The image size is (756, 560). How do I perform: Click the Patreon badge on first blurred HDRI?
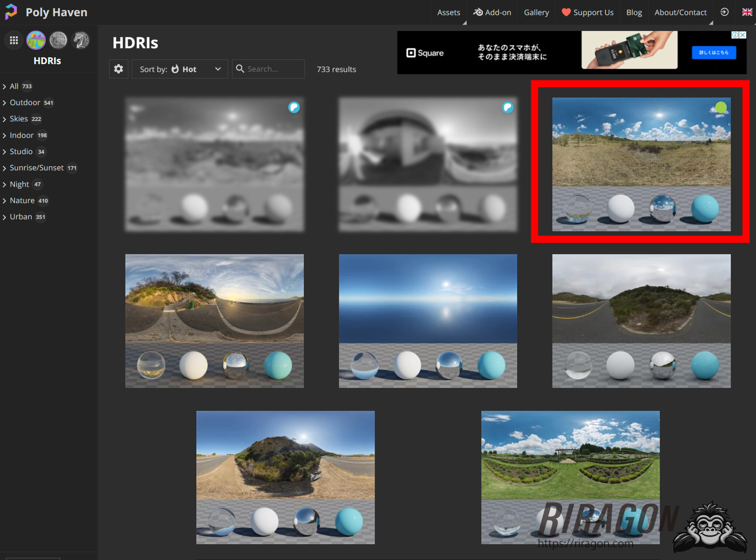point(293,107)
